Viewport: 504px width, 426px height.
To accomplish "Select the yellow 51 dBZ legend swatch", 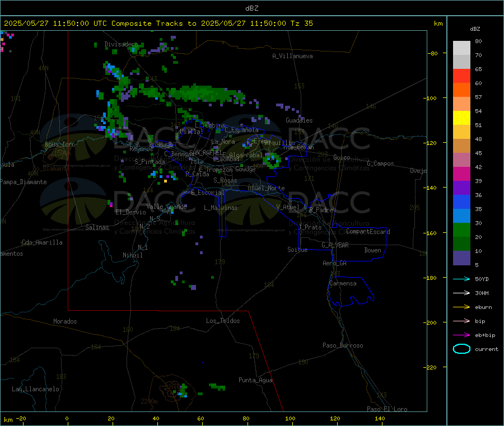I will [461, 118].
